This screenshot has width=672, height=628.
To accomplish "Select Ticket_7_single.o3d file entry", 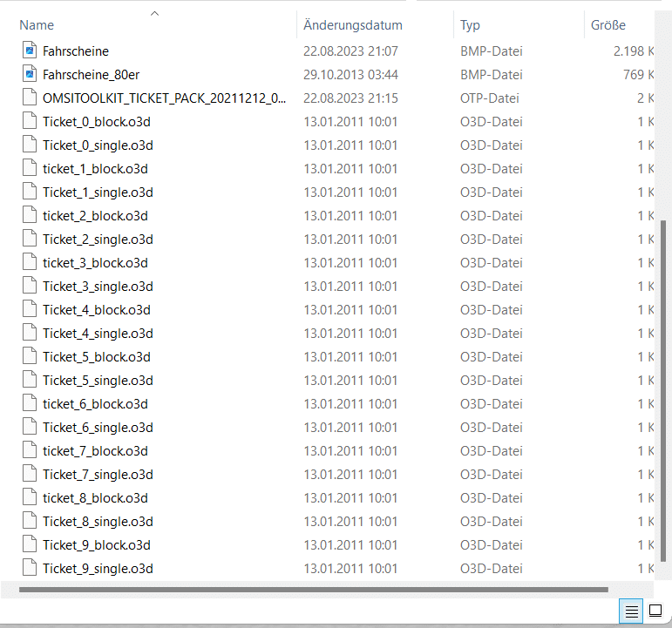I will pos(98,475).
